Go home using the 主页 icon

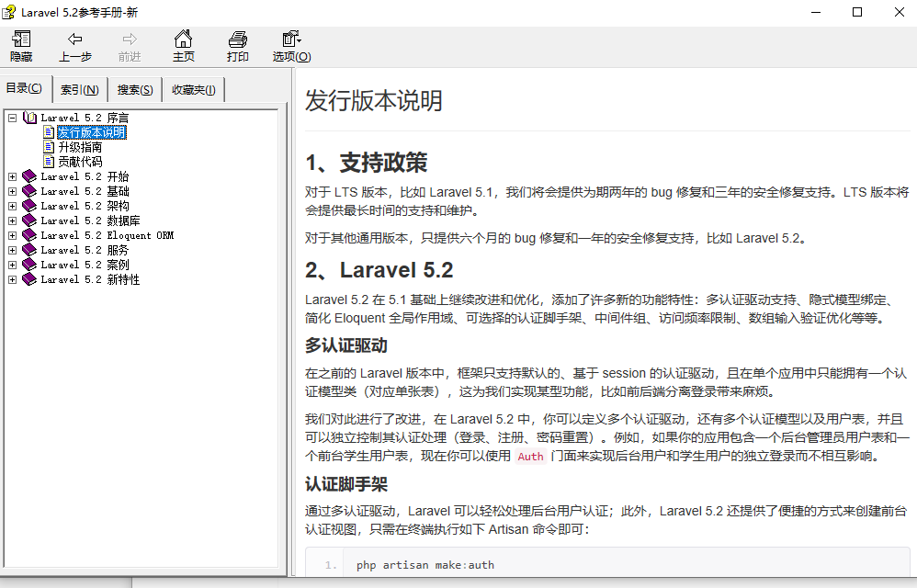[183, 46]
